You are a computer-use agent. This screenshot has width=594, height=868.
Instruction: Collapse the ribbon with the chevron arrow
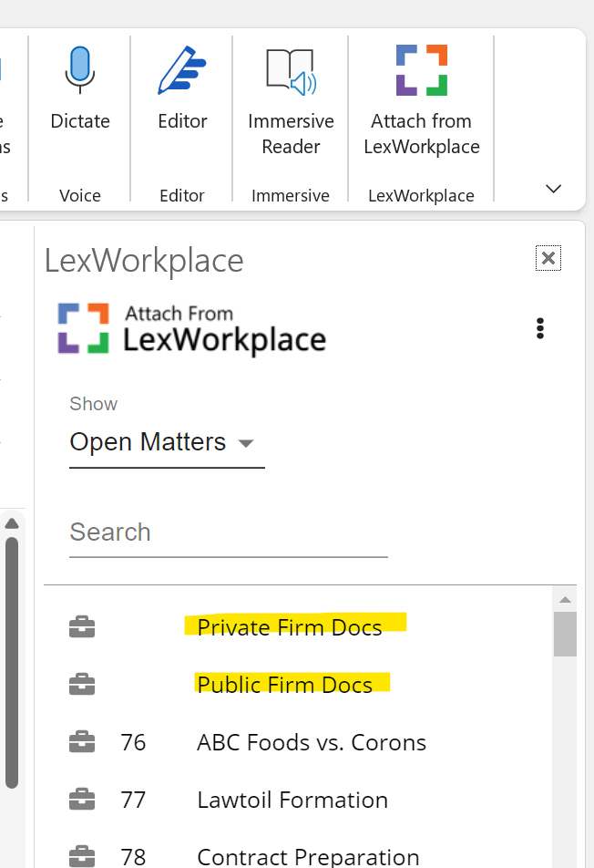coord(553,189)
